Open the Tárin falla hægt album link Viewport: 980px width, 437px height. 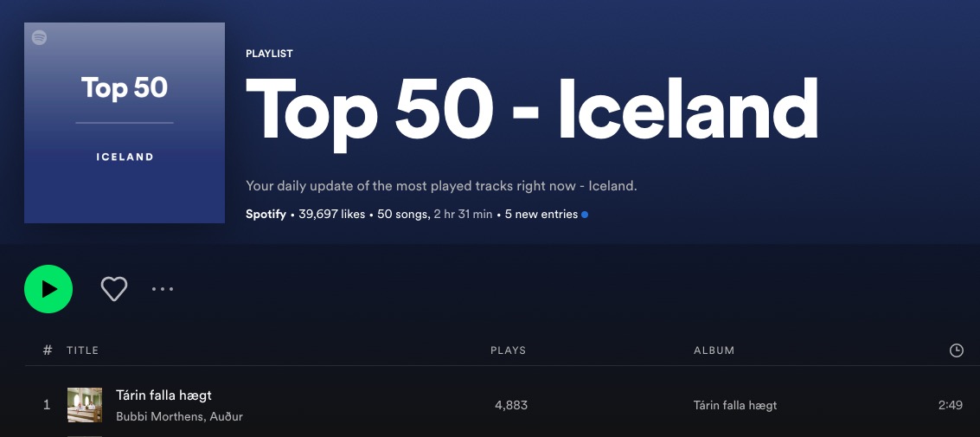[x=735, y=405]
